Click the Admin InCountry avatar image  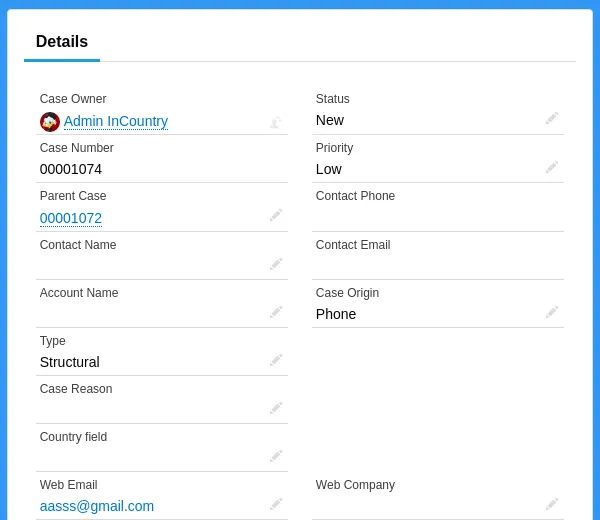point(50,122)
